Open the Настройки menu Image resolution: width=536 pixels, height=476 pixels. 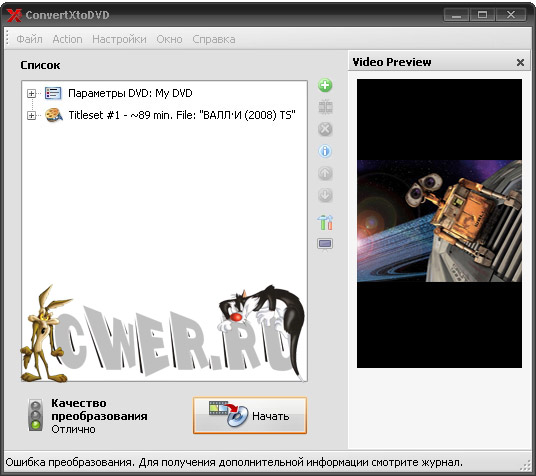coord(119,39)
